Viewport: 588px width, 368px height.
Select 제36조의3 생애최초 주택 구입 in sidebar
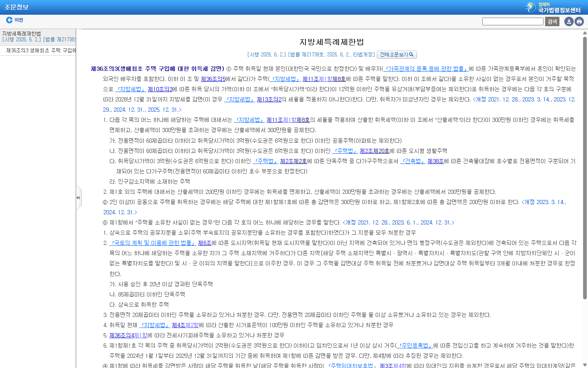(x=41, y=50)
